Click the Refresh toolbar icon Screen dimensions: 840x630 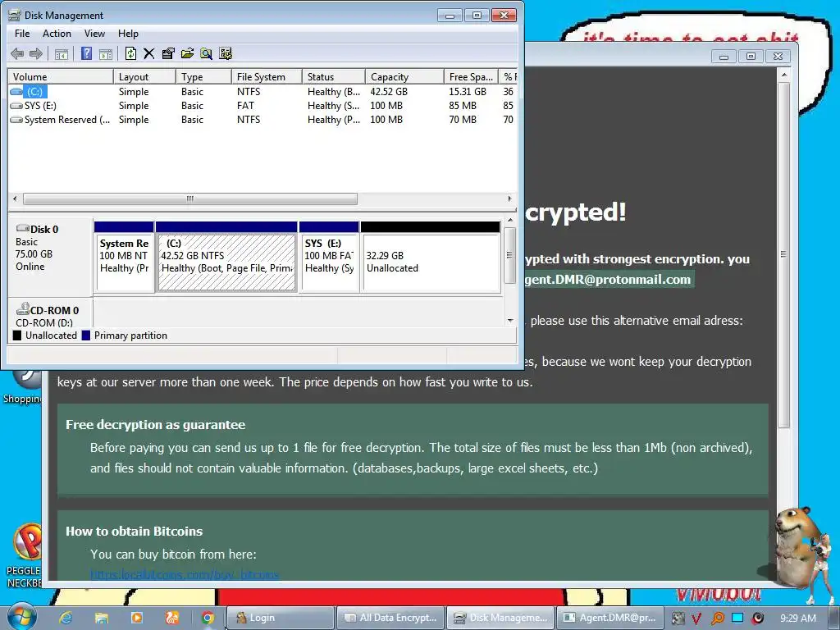pos(130,53)
